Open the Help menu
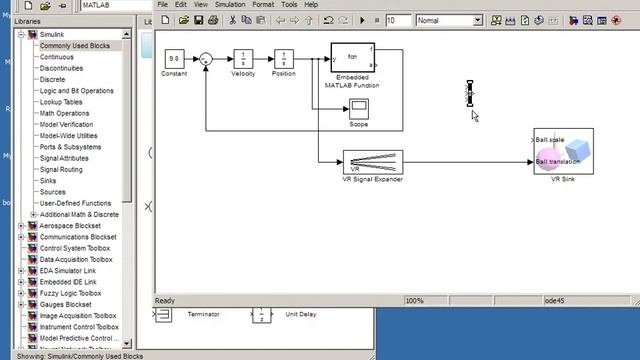 pyautogui.click(x=311, y=4)
